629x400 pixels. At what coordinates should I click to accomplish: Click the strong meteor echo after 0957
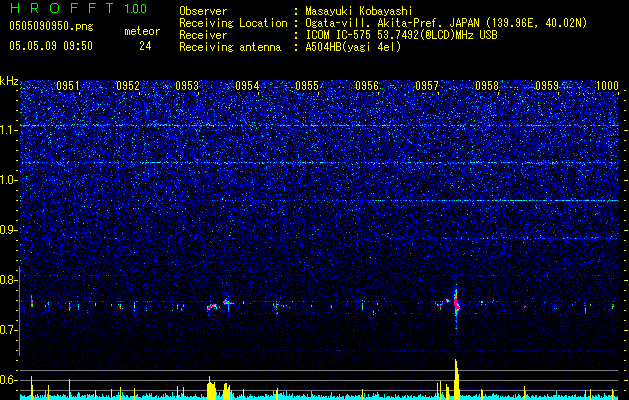(x=456, y=304)
